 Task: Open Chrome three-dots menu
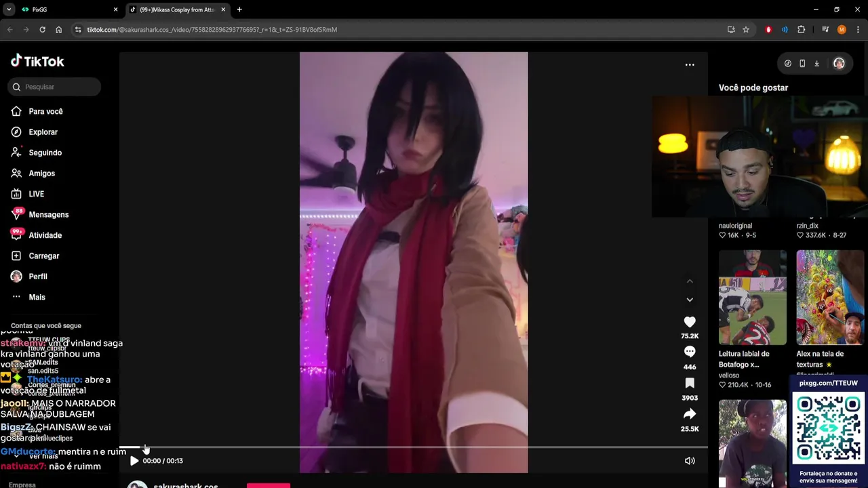click(x=858, y=30)
